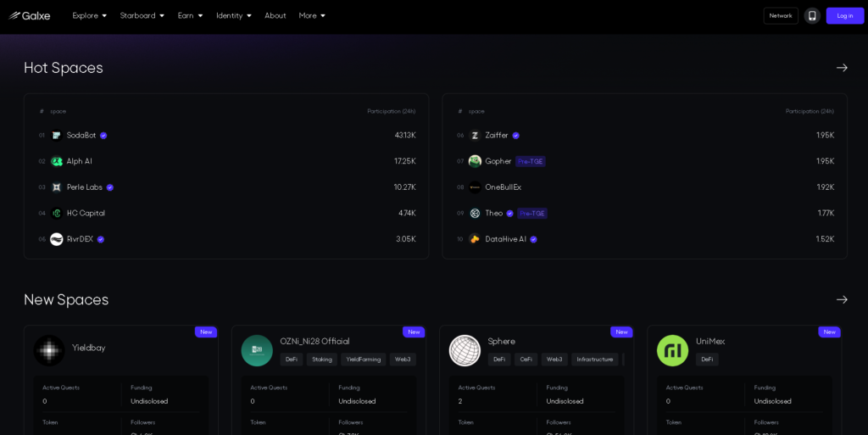Image resolution: width=868 pixels, height=435 pixels.
Task: Click Gopher's Pre-TGE badge
Action: 531,161
